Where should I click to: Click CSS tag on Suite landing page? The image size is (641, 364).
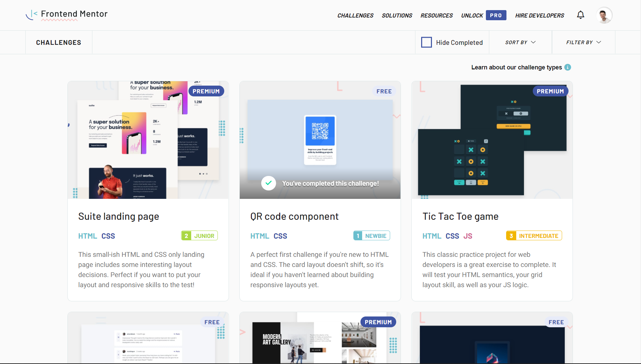tap(108, 236)
